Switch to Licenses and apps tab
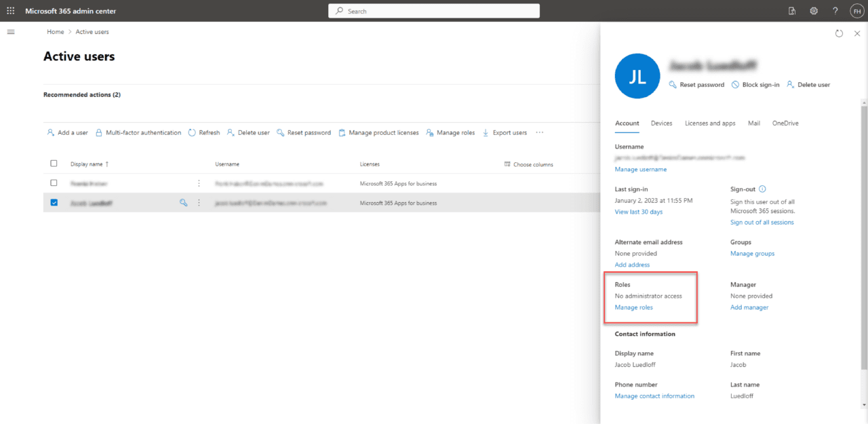 coord(710,123)
